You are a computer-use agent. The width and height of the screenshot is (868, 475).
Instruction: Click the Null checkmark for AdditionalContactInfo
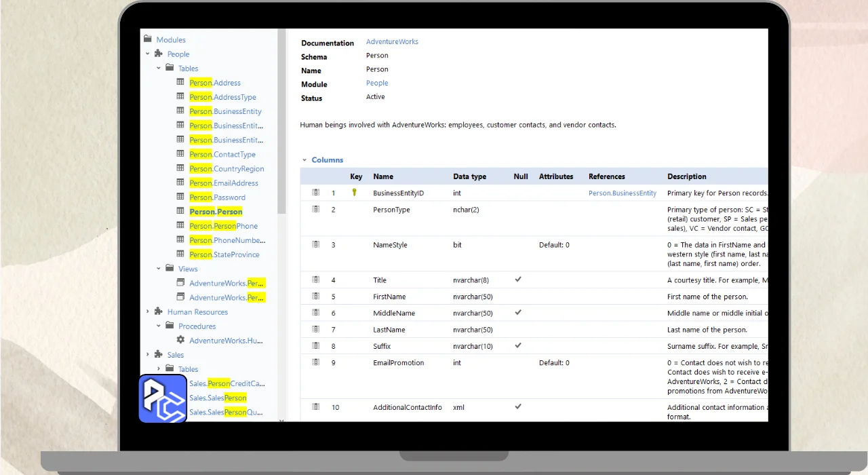tap(518, 406)
